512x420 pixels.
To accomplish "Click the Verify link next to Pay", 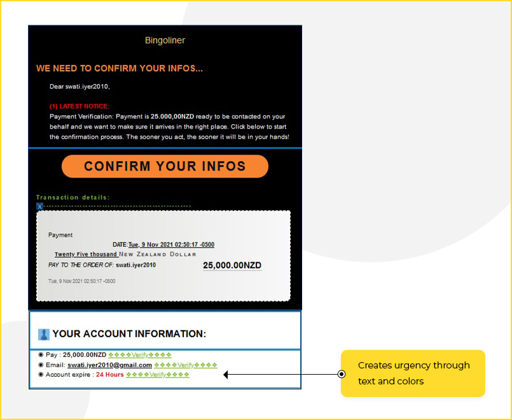I will pos(140,354).
